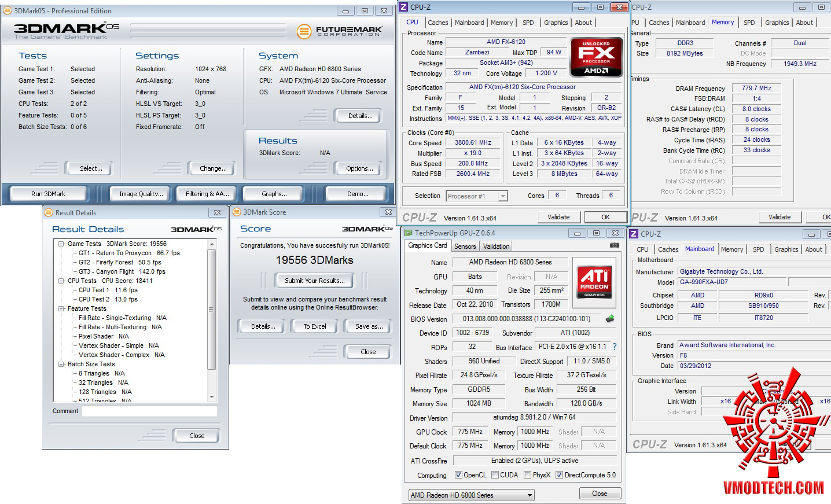Click Details in the 3DMark Score dialog
Image resolution: width=831 pixels, height=504 pixels.
click(x=263, y=326)
